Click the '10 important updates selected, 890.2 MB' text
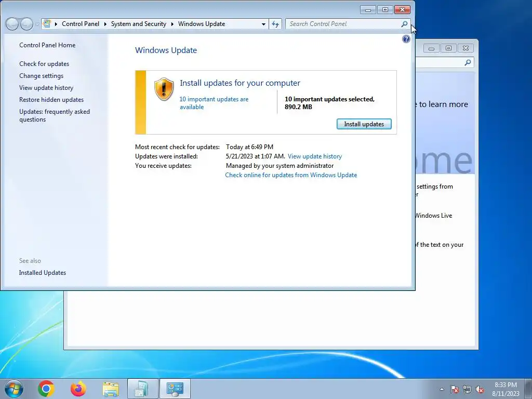Image resolution: width=532 pixels, height=399 pixels. click(x=329, y=103)
